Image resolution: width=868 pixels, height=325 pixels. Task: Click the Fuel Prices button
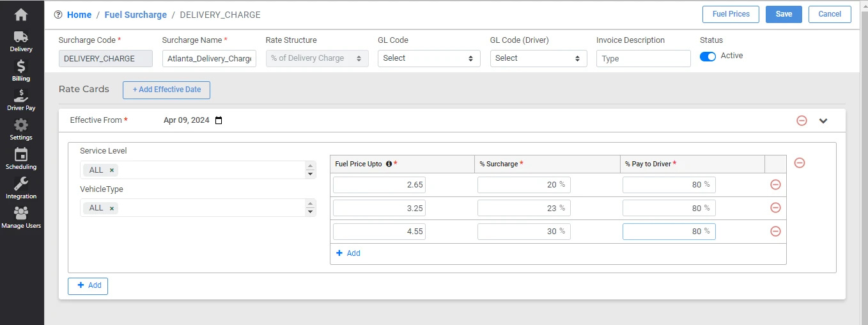pyautogui.click(x=731, y=14)
